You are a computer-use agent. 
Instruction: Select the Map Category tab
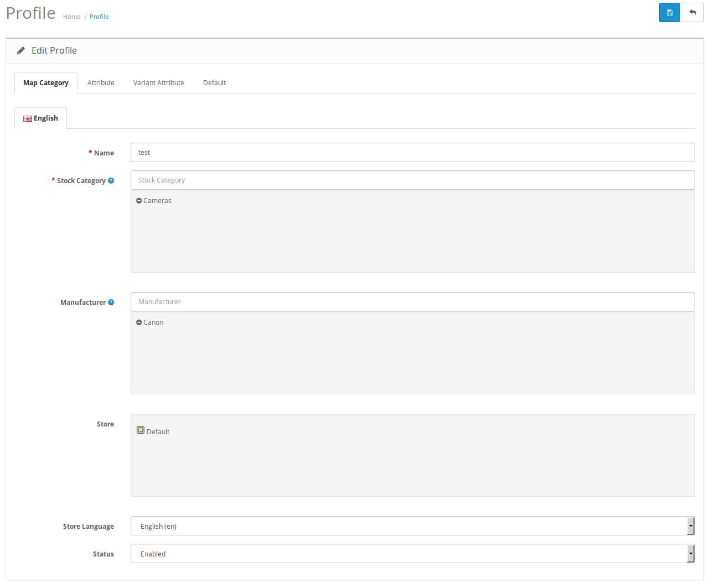click(46, 83)
